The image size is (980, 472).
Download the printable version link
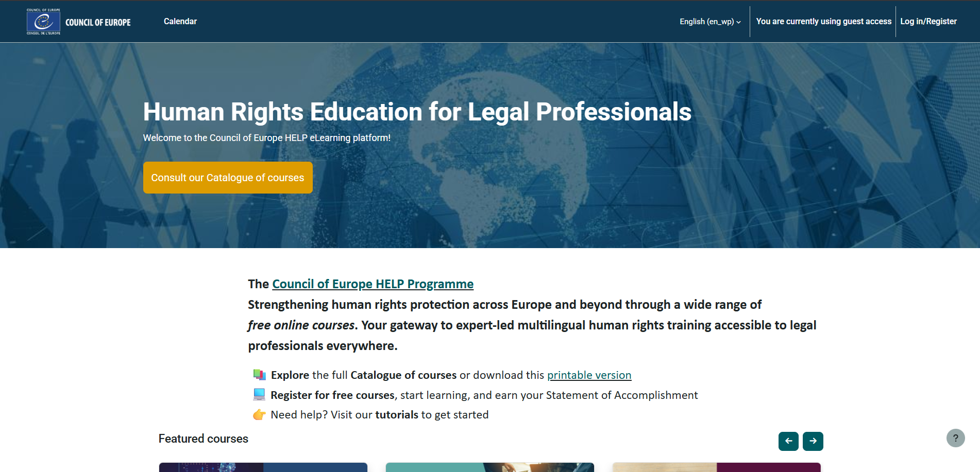(x=589, y=375)
